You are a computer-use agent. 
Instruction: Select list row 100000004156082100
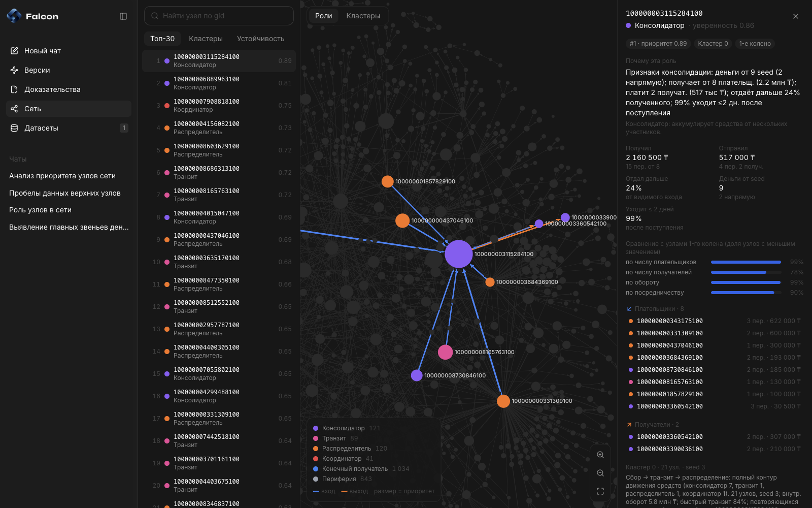[x=219, y=128]
